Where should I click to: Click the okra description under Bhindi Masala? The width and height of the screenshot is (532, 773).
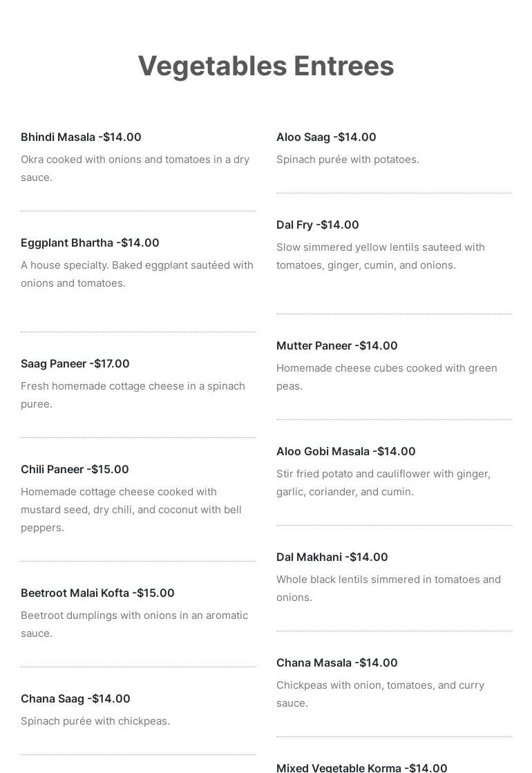tap(135, 168)
